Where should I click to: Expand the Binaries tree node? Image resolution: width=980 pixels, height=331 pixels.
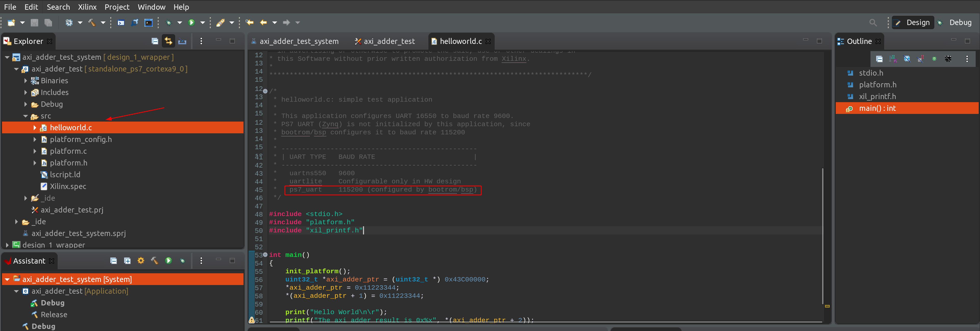tap(26, 81)
